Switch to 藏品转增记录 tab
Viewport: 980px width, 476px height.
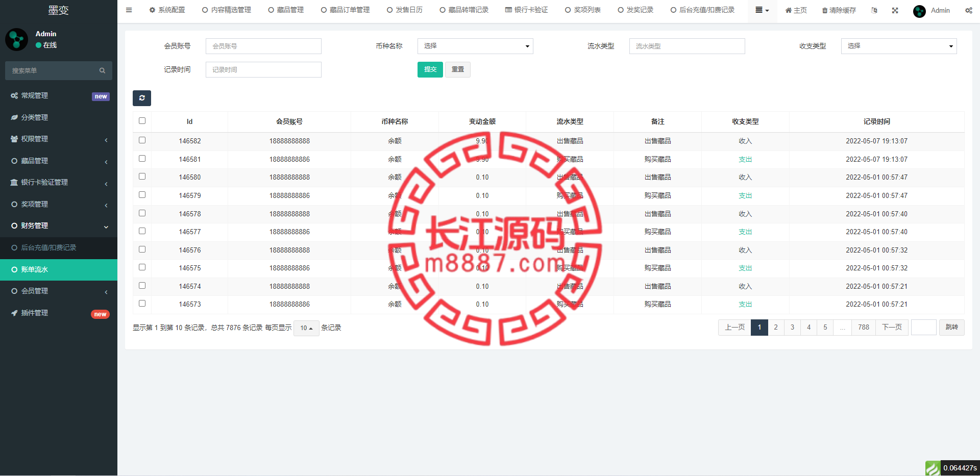coord(463,10)
